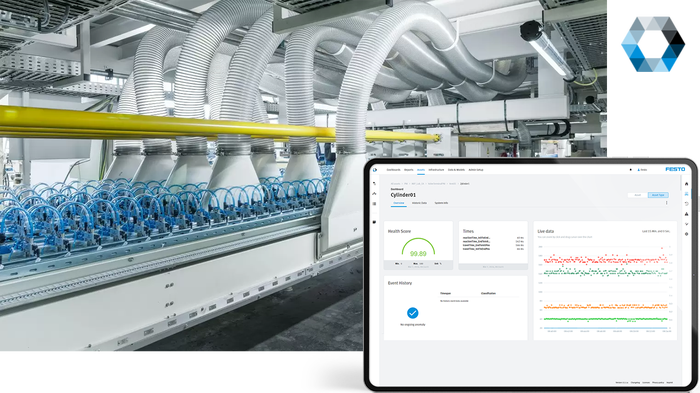Click the hexagon app logo at top right

tap(653, 44)
